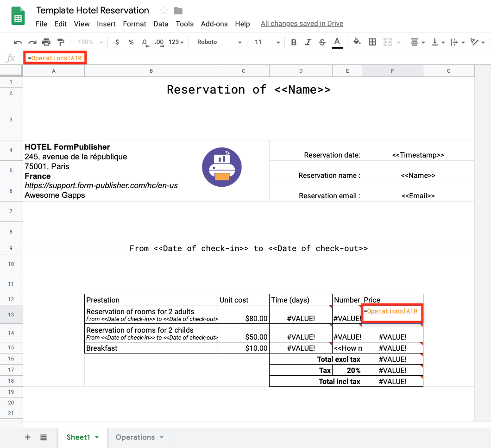This screenshot has height=448, width=491.
Task: Open the Help menu
Action: pyautogui.click(x=242, y=24)
